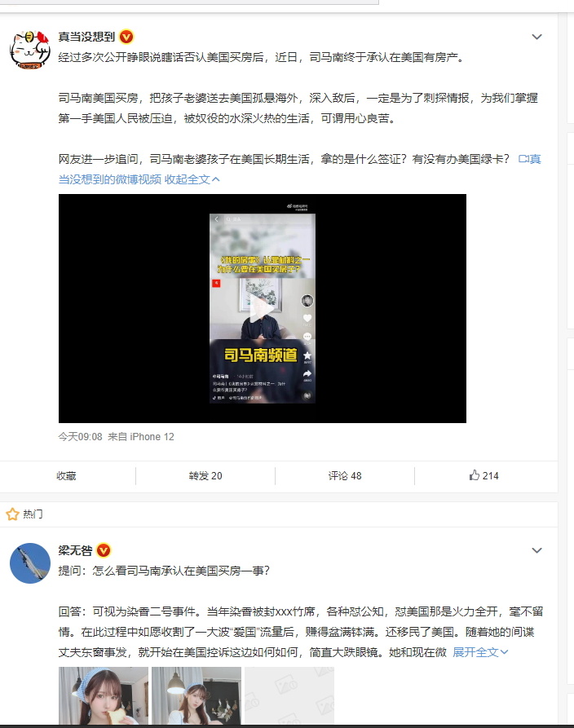Expand 梁无咎 post options chevron
Viewport: 574px width, 728px height.
click(x=536, y=550)
